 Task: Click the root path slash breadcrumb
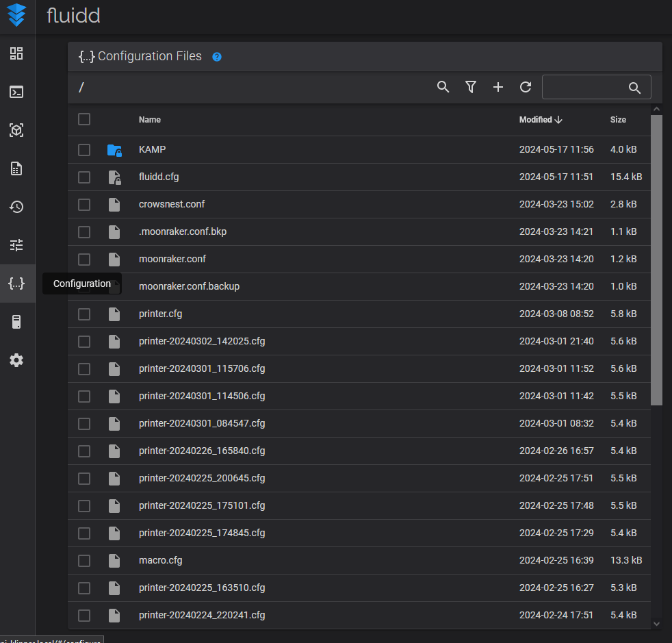tap(81, 88)
